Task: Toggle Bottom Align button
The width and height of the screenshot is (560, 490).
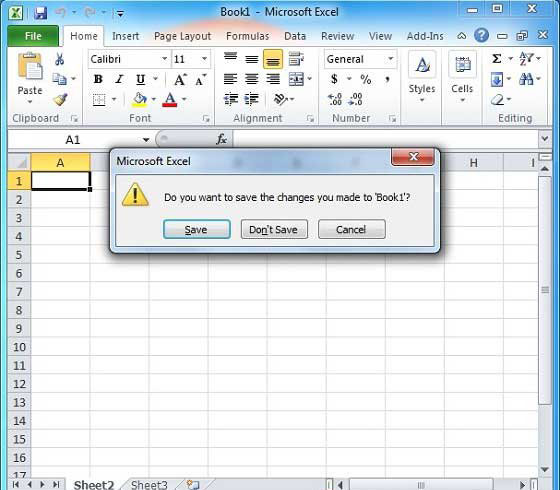Action: click(273, 59)
